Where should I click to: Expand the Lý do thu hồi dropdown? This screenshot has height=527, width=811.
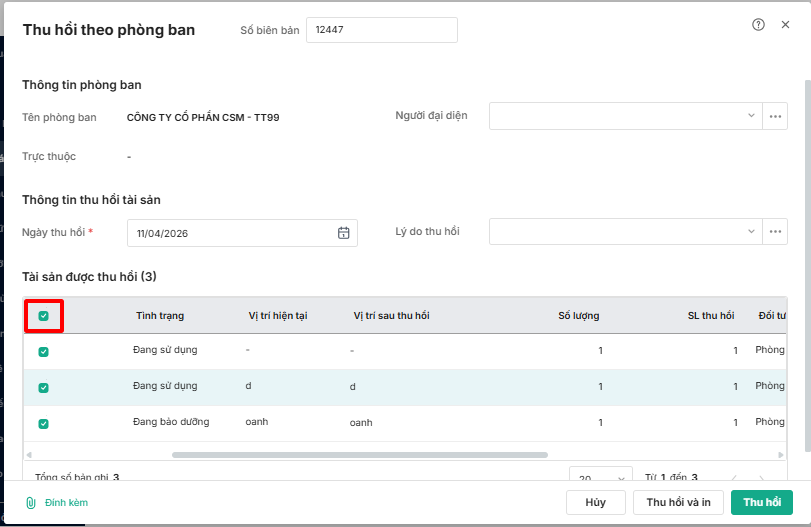751,232
